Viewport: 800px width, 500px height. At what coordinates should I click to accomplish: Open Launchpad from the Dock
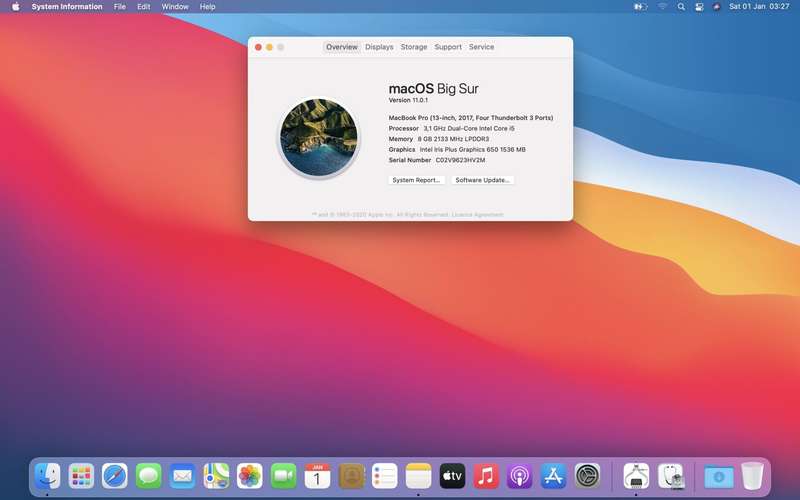(81, 476)
